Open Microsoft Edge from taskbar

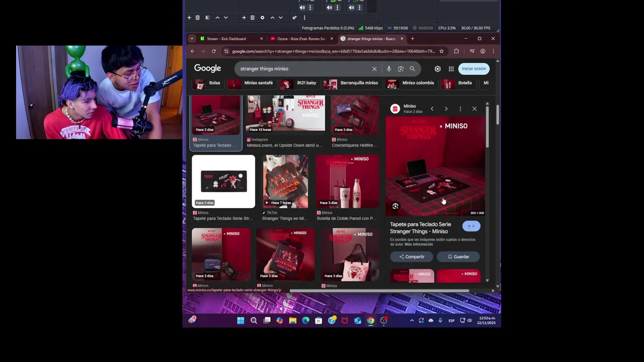click(306, 321)
